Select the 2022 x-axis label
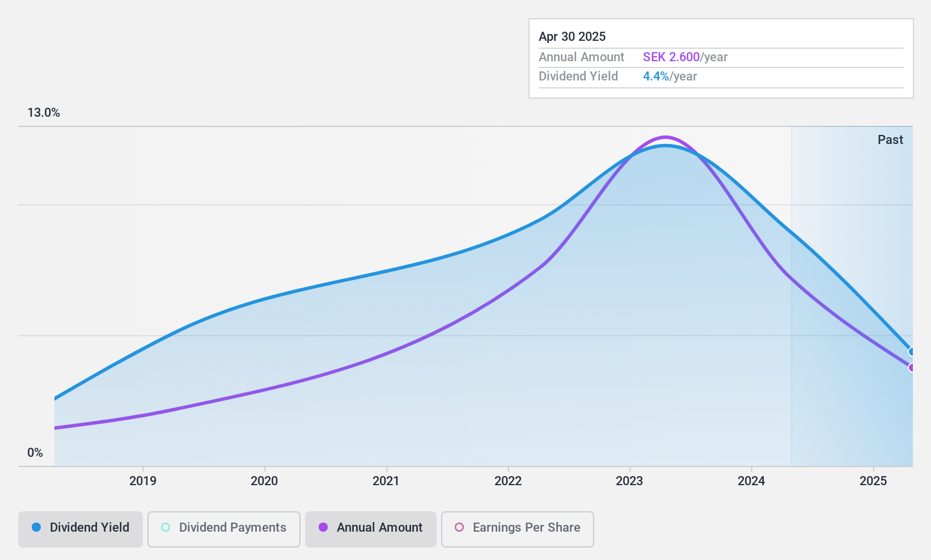This screenshot has height=560, width=931. [x=508, y=481]
